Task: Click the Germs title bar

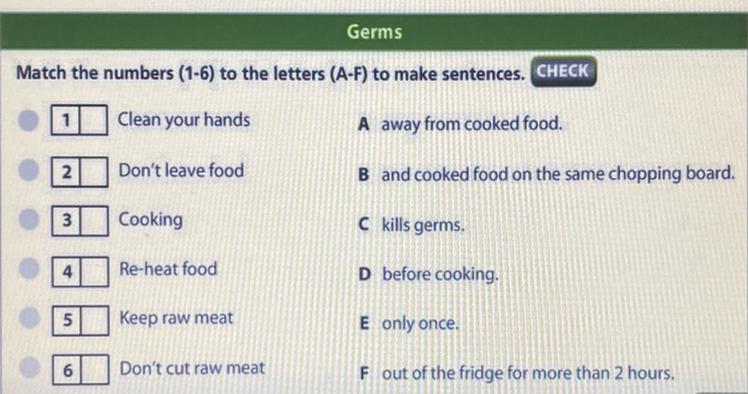Action: (x=374, y=31)
